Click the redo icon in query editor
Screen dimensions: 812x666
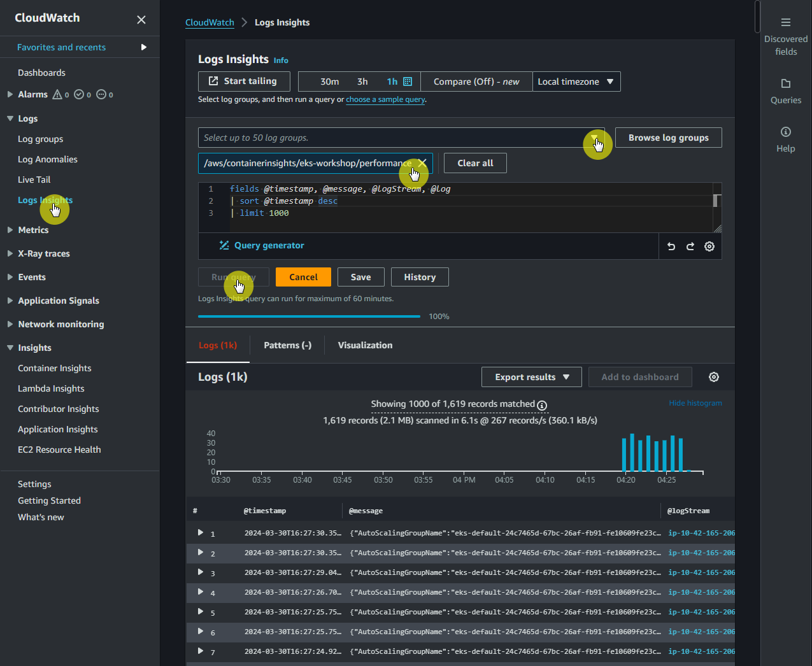690,246
